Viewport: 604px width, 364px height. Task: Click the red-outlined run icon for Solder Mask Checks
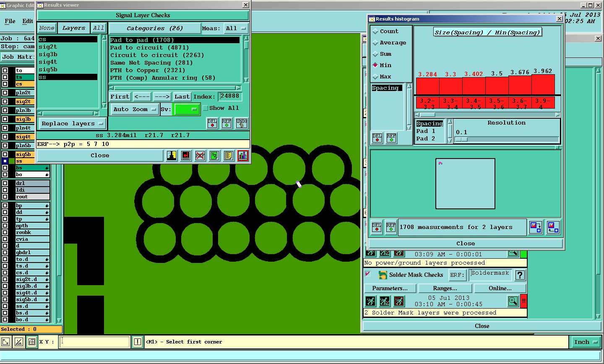coord(399,301)
